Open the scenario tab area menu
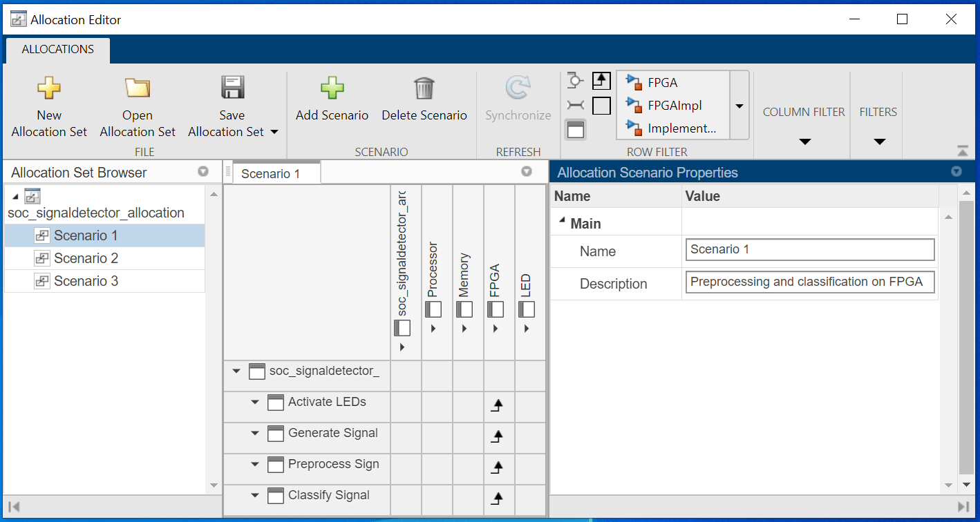980x522 pixels. (527, 172)
